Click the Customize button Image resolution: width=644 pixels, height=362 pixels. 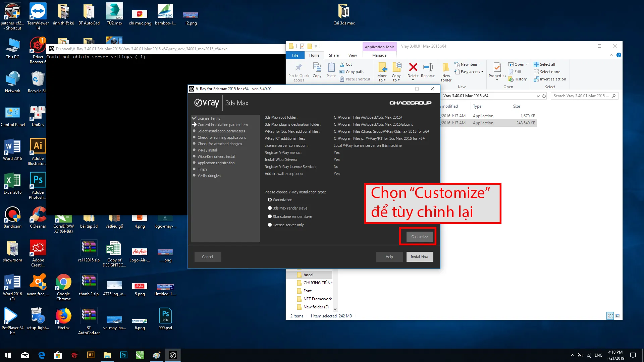coord(419,237)
